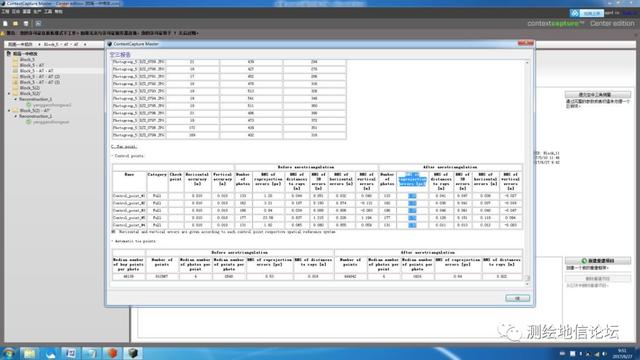Open breadcrumb arrow after Block_5 - AT - AT
Image resolution: width=640 pixels, height=360 pixels.
click(85, 44)
